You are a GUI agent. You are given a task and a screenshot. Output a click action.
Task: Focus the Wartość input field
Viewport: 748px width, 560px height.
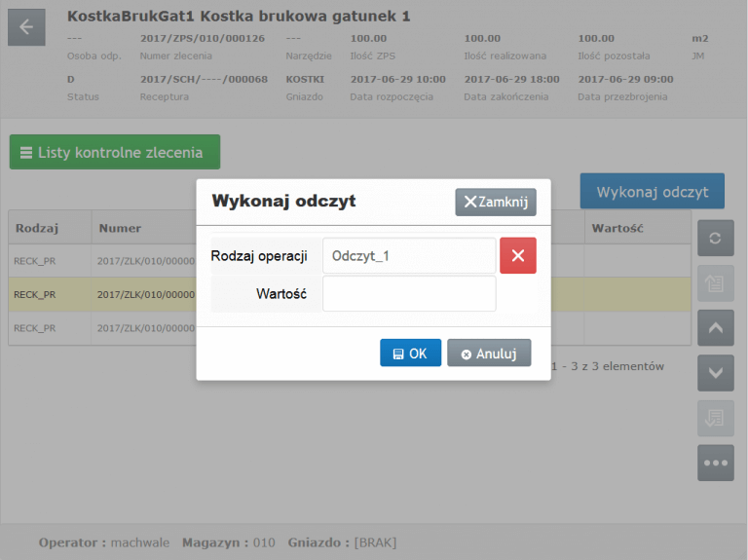[409, 294]
